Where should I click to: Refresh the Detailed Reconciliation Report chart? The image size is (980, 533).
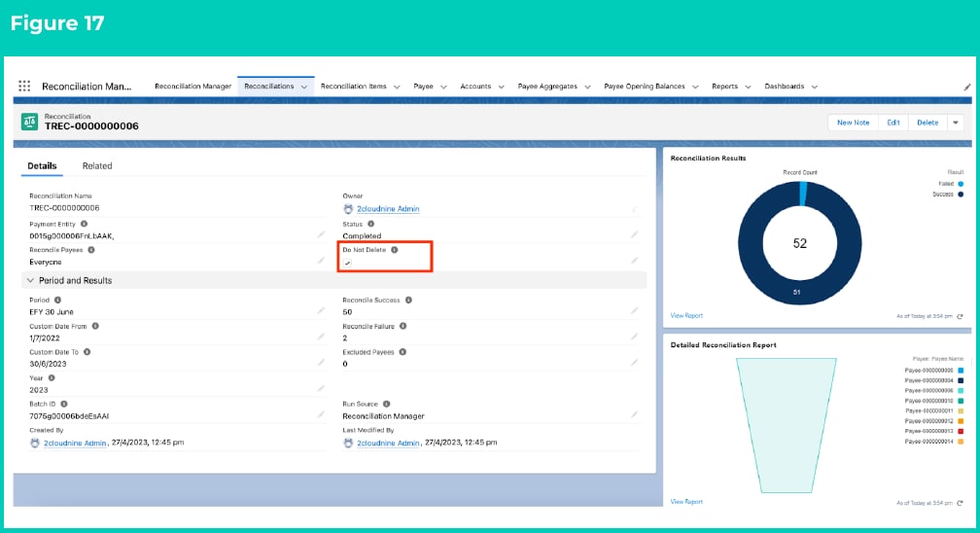[960, 503]
